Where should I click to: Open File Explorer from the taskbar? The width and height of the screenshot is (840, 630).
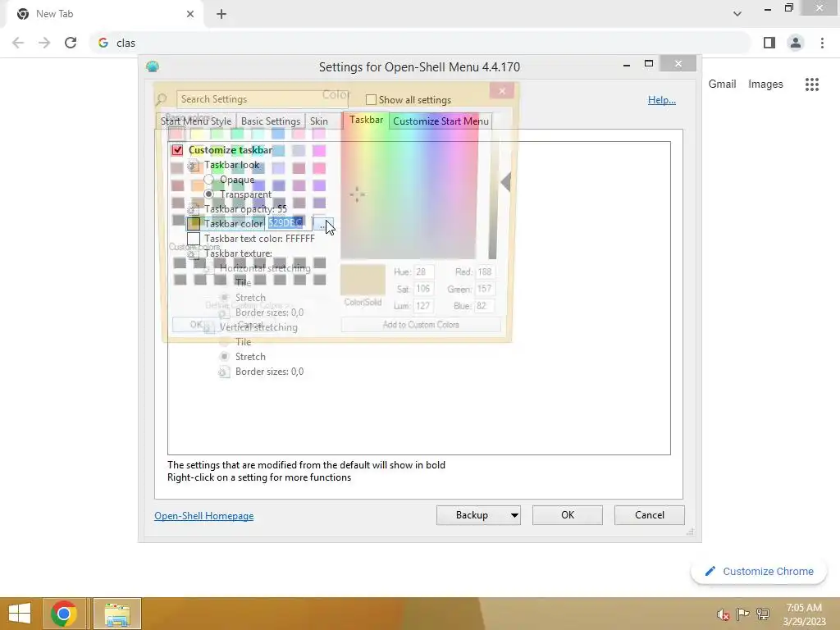(117, 614)
